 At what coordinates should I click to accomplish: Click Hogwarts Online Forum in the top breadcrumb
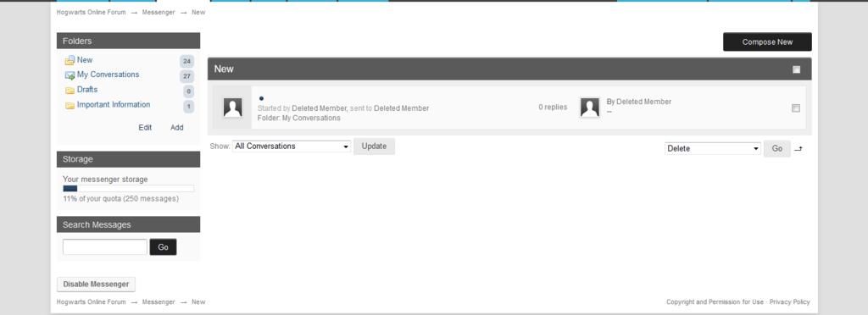[92, 12]
